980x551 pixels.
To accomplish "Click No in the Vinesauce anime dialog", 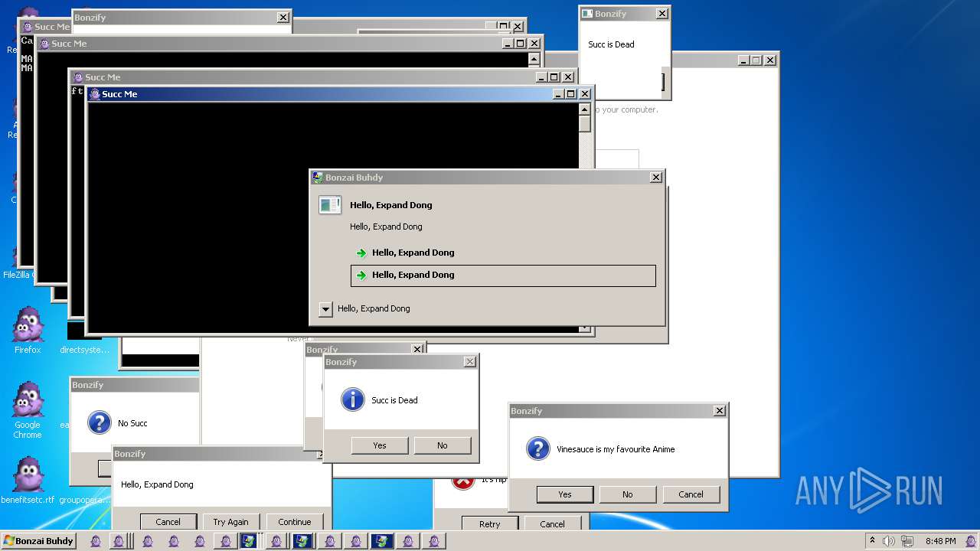I will pyautogui.click(x=628, y=494).
